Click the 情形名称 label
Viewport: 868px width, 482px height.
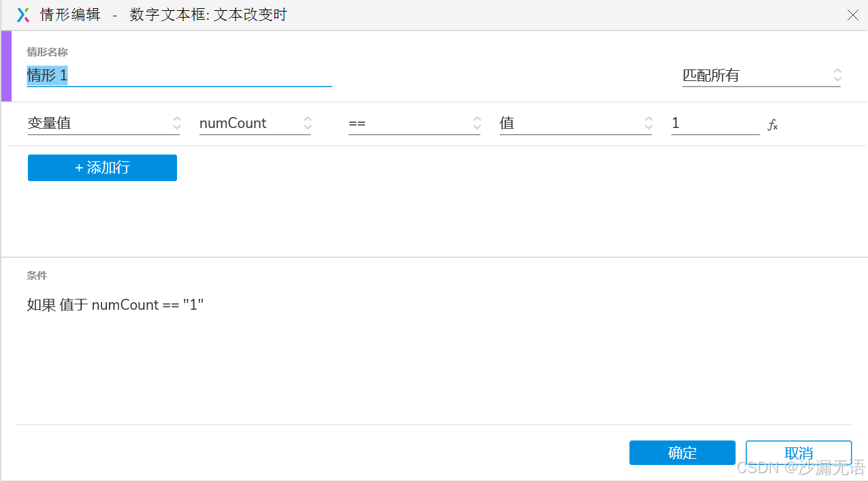[47, 52]
